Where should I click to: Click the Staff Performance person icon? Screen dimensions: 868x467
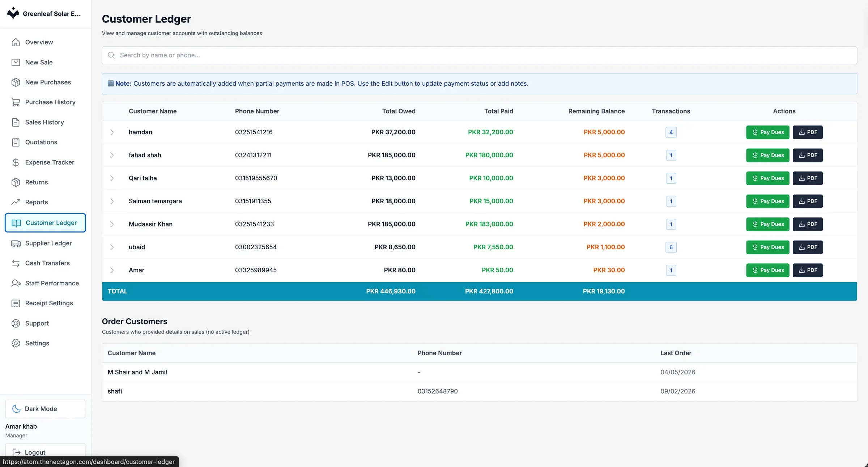pos(16,283)
